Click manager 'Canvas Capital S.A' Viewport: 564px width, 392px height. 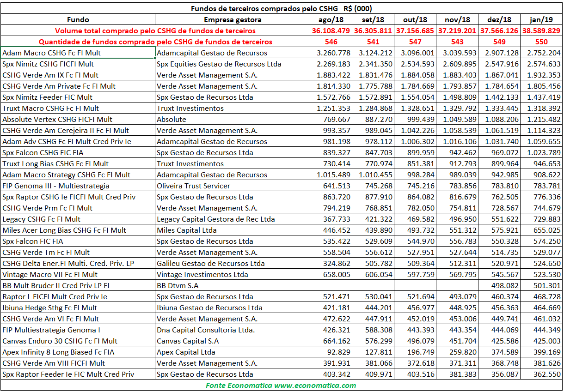click(x=233, y=341)
